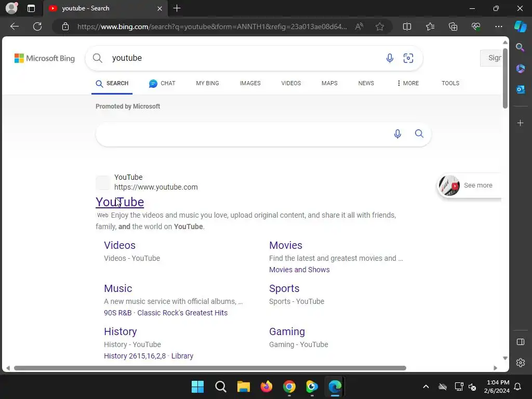
Task: Show hidden system tray icons
Action: pyautogui.click(x=426, y=387)
